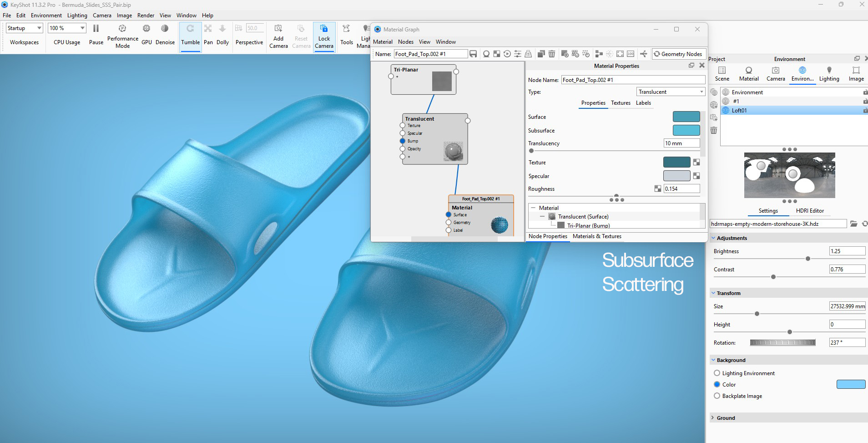Click the Pause render icon

96,29
